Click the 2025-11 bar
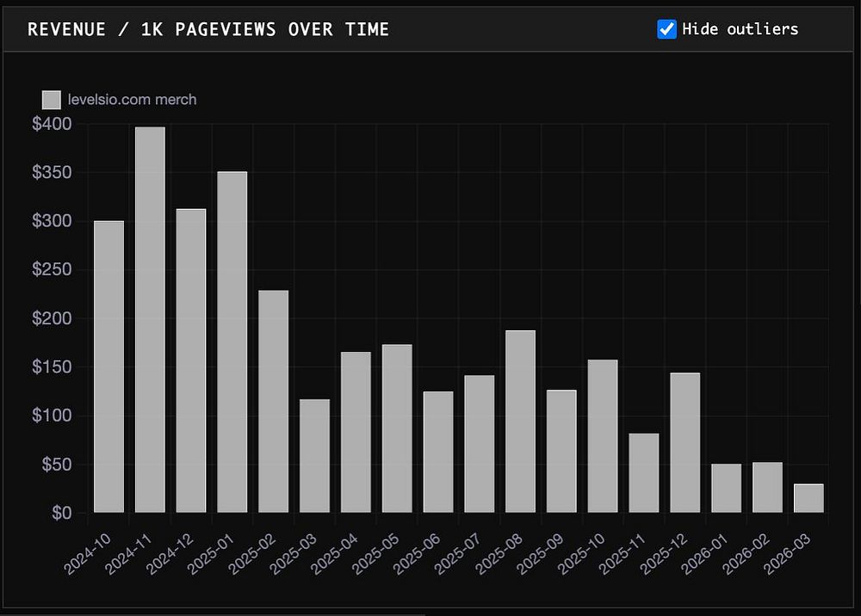This screenshot has width=861, height=616. 644,473
